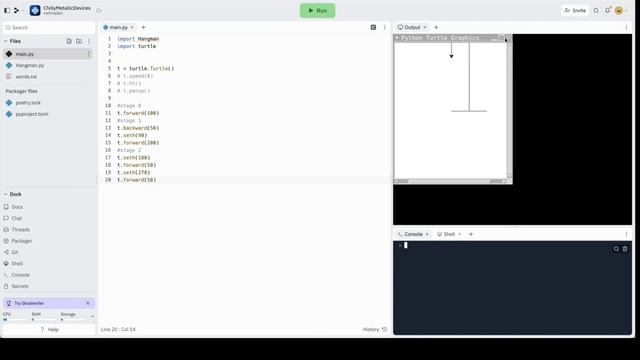
Task: Collapse the Files section
Action: pos(6,41)
